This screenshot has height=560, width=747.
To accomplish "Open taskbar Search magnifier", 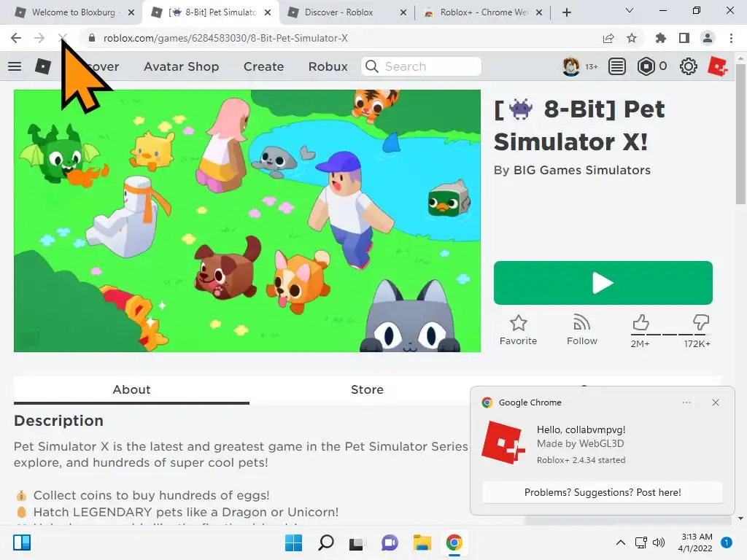I will click(x=326, y=542).
